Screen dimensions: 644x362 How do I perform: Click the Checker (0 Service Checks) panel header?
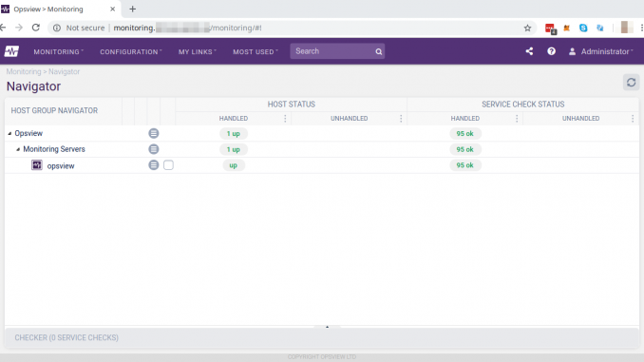coord(322,337)
